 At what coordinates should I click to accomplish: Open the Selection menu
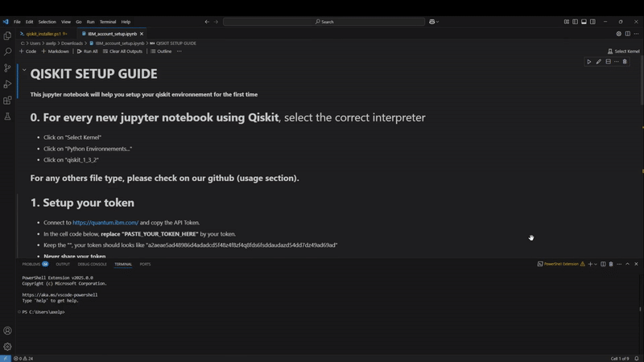(47, 22)
